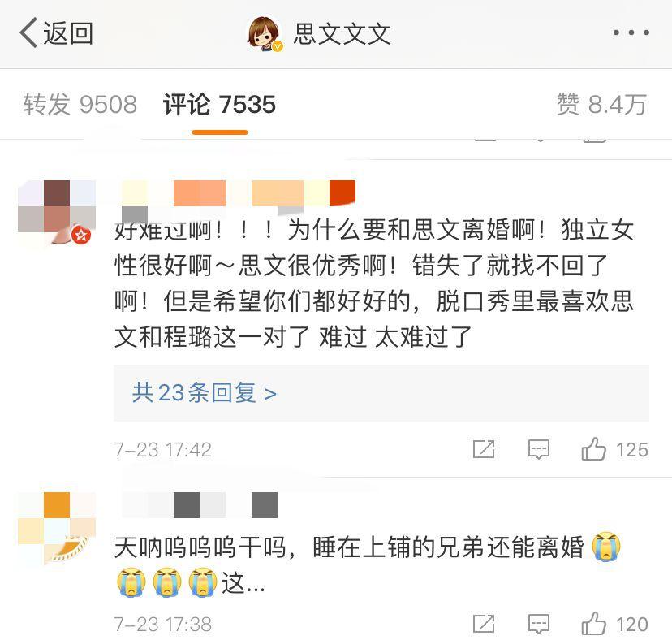Select the 评论 7535 tab
The image size is (672, 640).
point(219,104)
